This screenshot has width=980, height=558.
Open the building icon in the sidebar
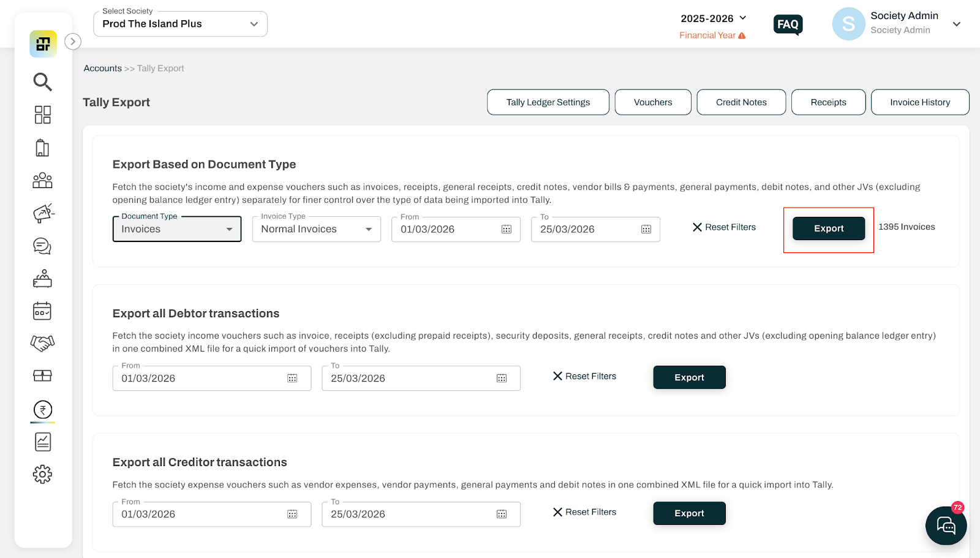(x=42, y=148)
